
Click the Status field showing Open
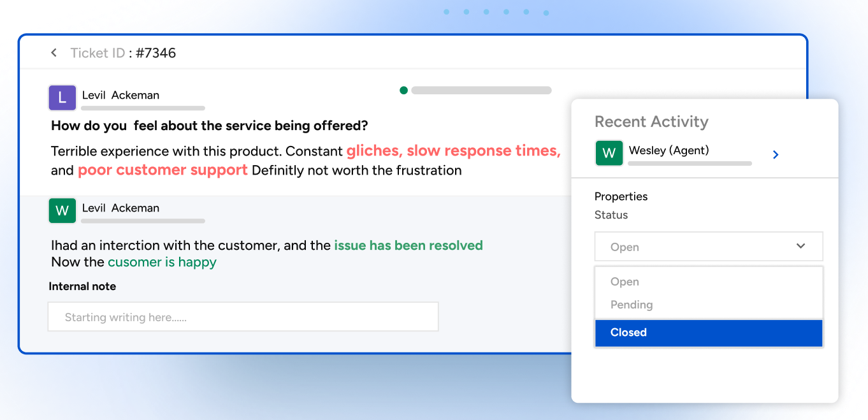(x=695, y=247)
